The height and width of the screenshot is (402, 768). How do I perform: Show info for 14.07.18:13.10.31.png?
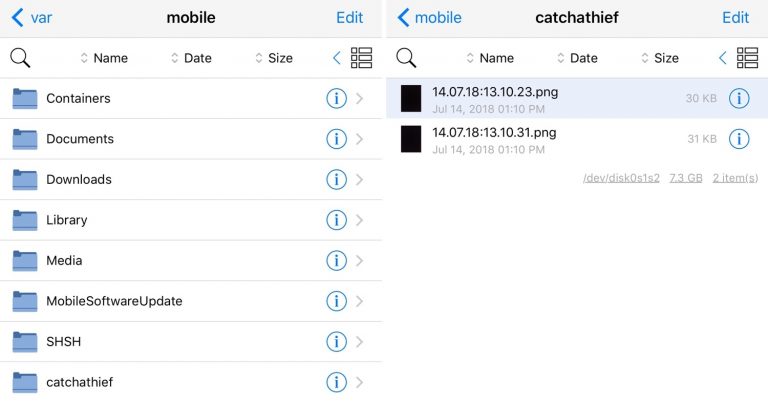739,139
